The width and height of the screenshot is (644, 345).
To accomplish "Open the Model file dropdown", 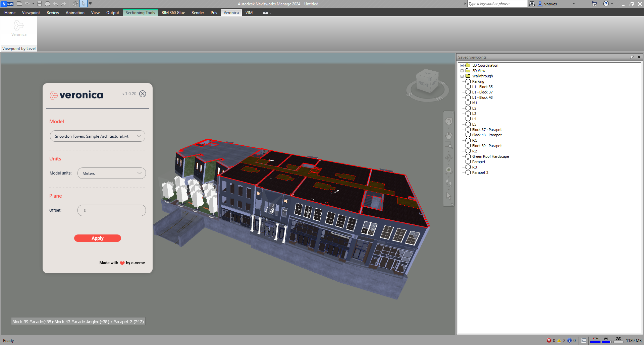I will [x=98, y=136].
